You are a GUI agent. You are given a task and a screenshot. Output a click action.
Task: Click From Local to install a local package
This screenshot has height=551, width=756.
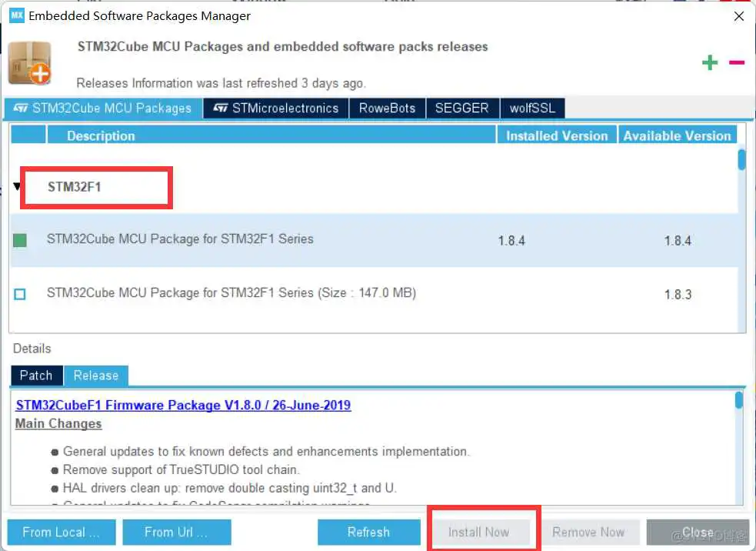click(61, 532)
